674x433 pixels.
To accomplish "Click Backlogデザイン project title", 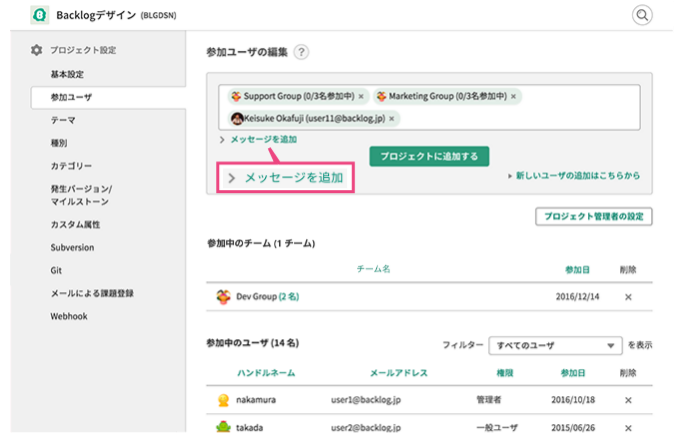I will tap(96, 15).
